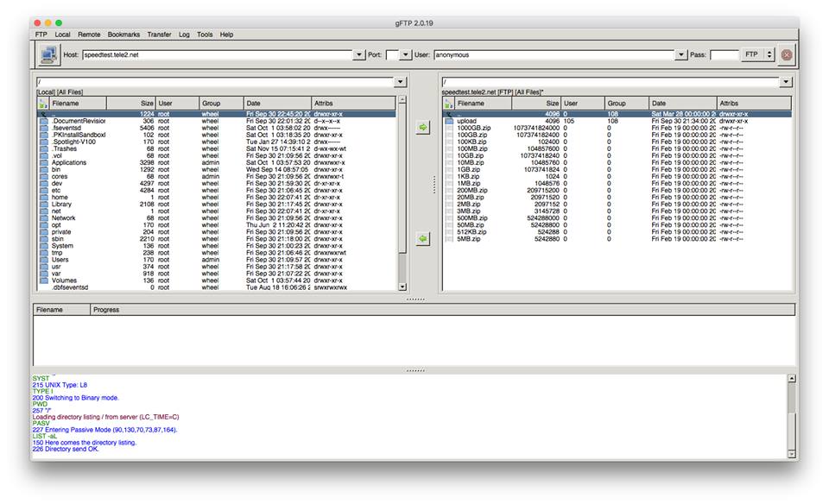This screenshot has height=504, width=829.
Task: Click the download left-arrow transfer button
Action: tap(422, 239)
